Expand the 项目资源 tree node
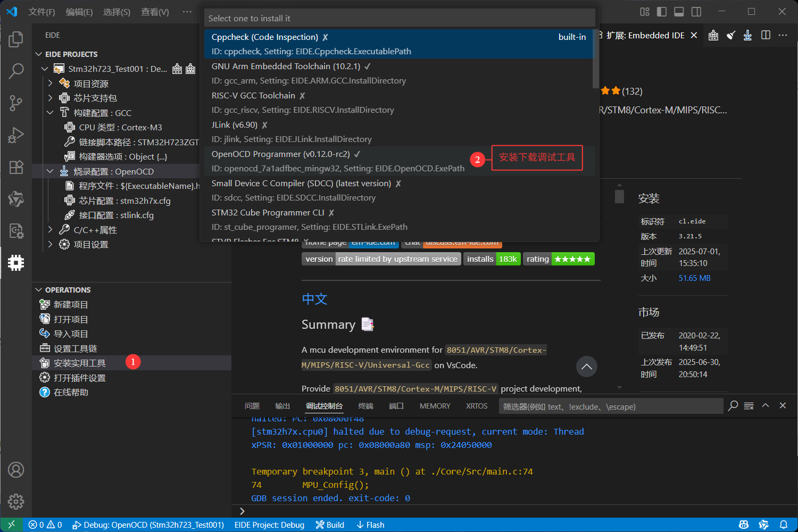This screenshot has height=532, width=798. [x=49, y=83]
